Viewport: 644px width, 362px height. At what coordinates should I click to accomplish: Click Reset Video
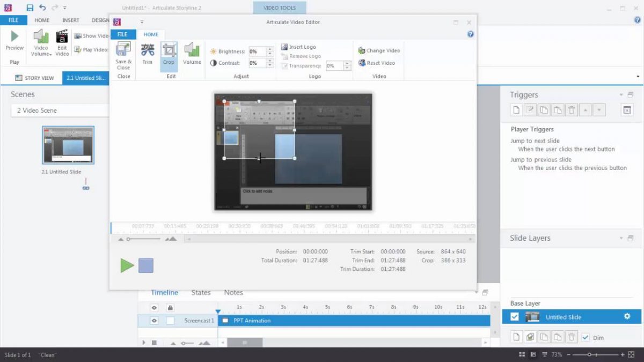(x=378, y=63)
